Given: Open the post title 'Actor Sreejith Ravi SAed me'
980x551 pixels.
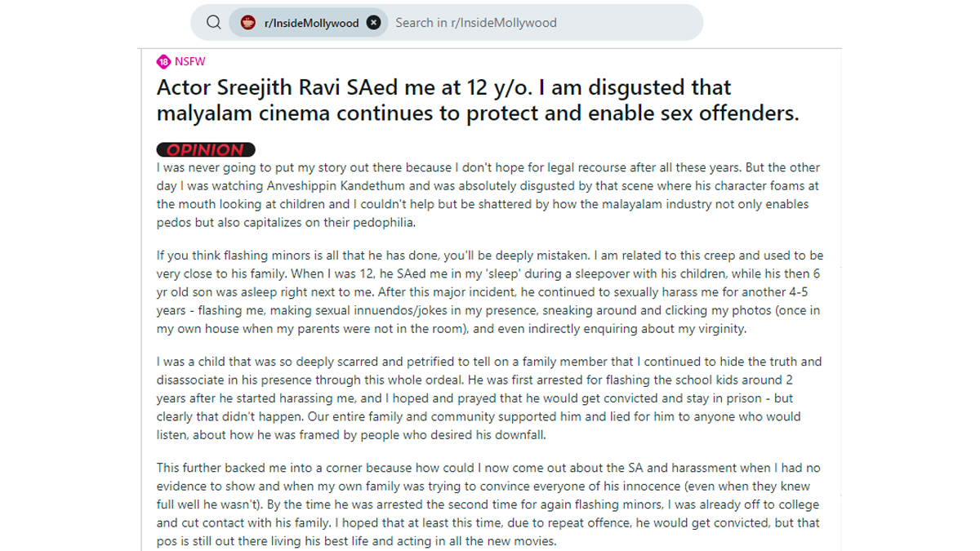Looking at the screenshot, I should [x=443, y=87].
